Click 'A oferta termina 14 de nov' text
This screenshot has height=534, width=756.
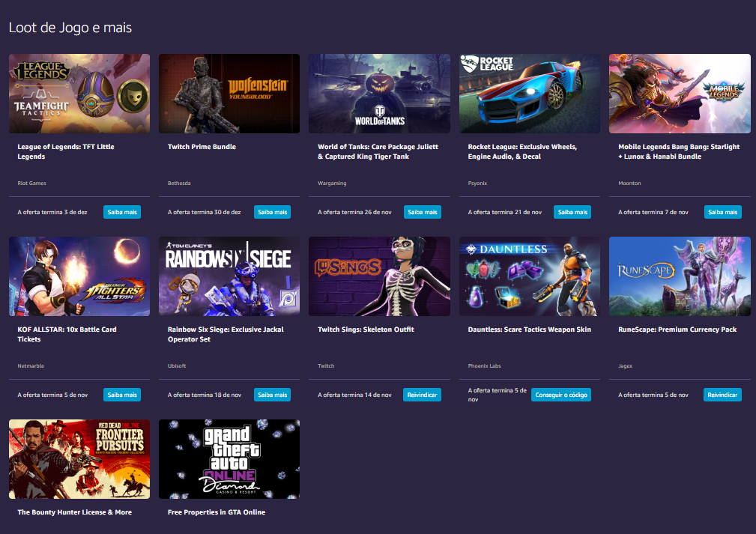[355, 395]
